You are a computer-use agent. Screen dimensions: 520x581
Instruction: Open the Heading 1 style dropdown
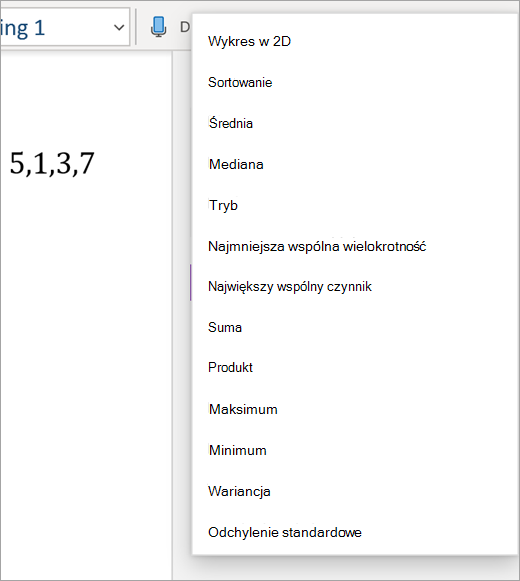click(x=119, y=27)
